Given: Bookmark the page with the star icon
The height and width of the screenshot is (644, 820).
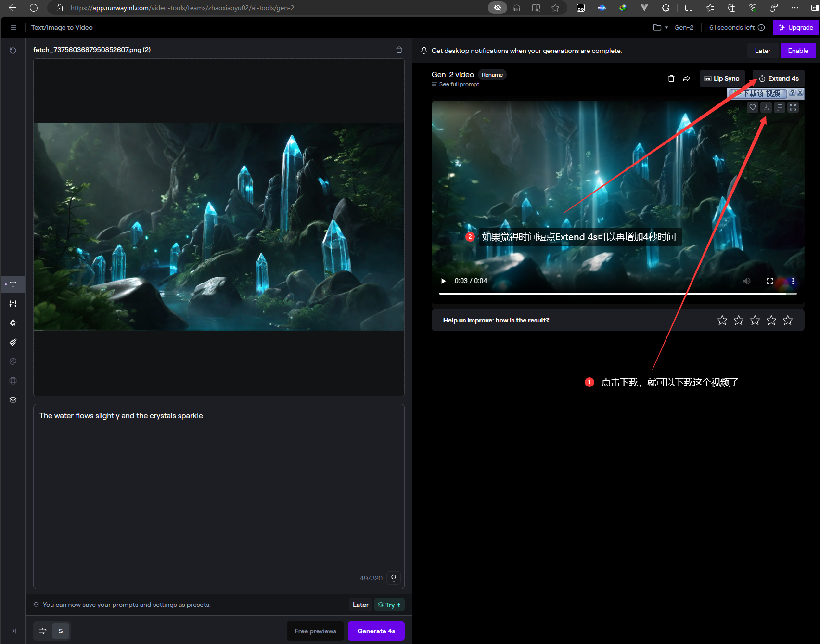Looking at the screenshot, I should point(555,8).
